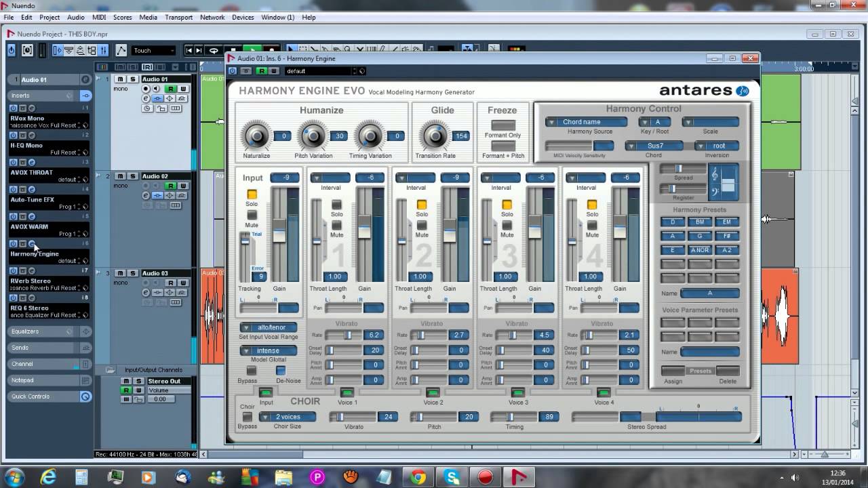
Task: Click the presets Assign button
Action: click(x=673, y=371)
